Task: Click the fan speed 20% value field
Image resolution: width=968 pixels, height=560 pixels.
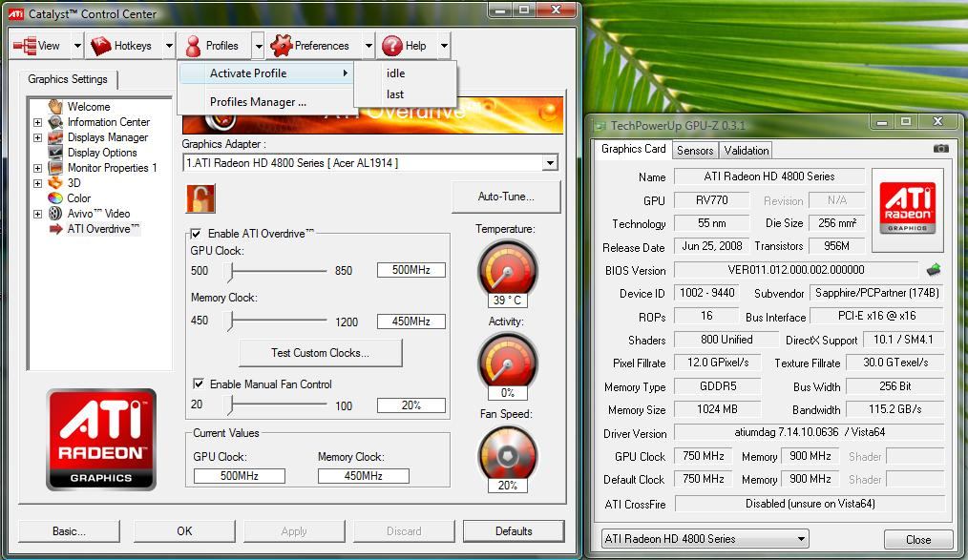Action: [411, 405]
